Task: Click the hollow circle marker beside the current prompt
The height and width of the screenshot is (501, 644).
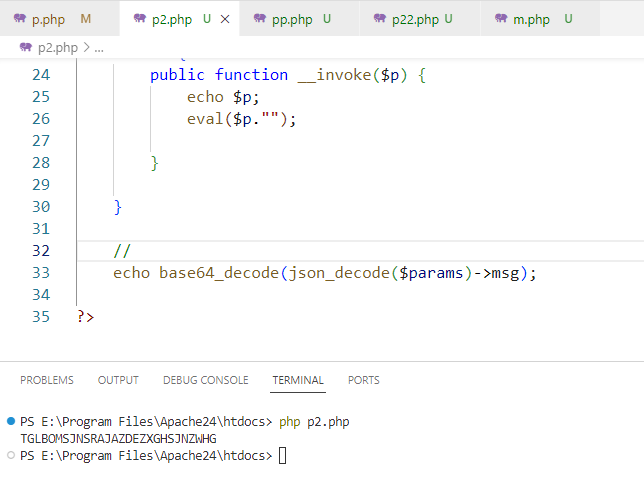Action: pyautogui.click(x=10, y=455)
